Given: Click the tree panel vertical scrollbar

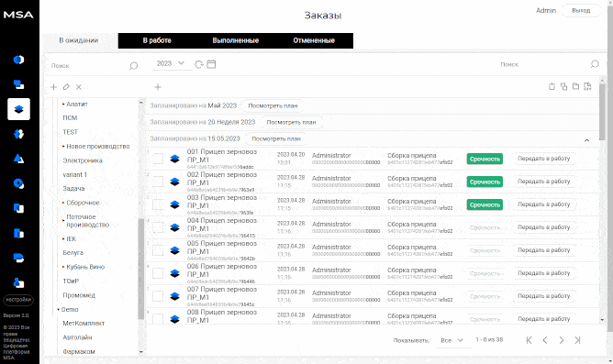Looking at the screenshot, I should point(141,269).
